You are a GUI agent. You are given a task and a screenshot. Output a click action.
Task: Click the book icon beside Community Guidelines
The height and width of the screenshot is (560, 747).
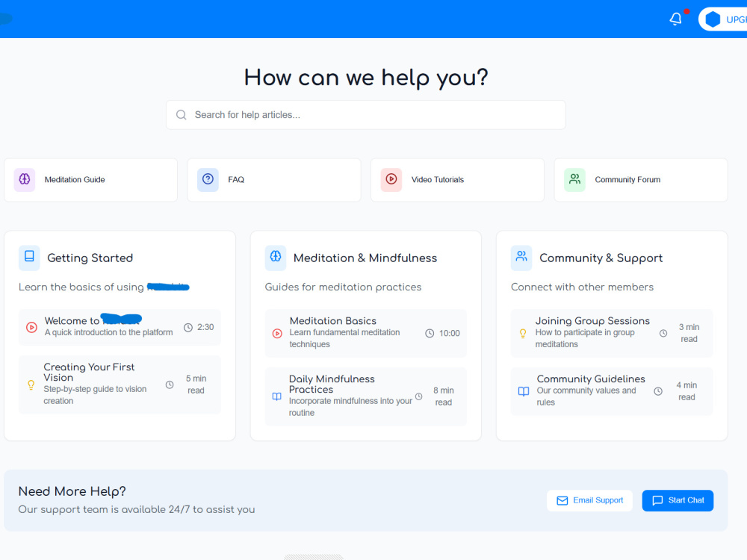point(524,391)
